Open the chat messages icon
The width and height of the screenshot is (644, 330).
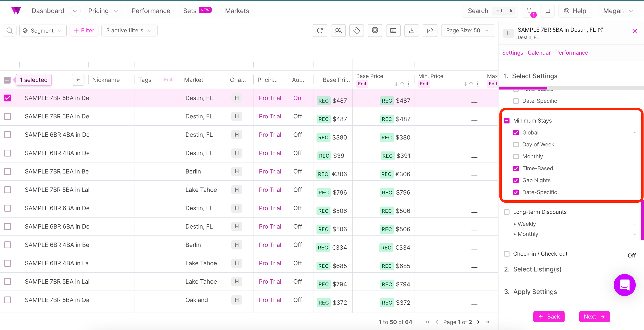coord(547,11)
